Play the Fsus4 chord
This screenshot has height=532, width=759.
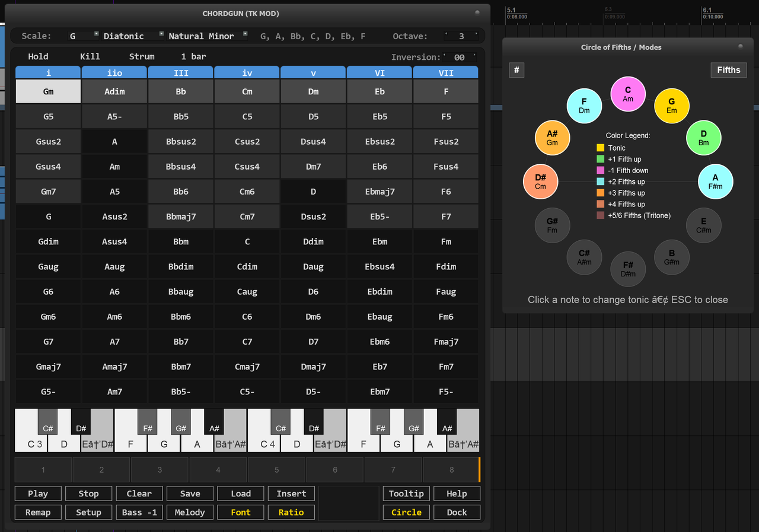pyautogui.click(x=446, y=167)
